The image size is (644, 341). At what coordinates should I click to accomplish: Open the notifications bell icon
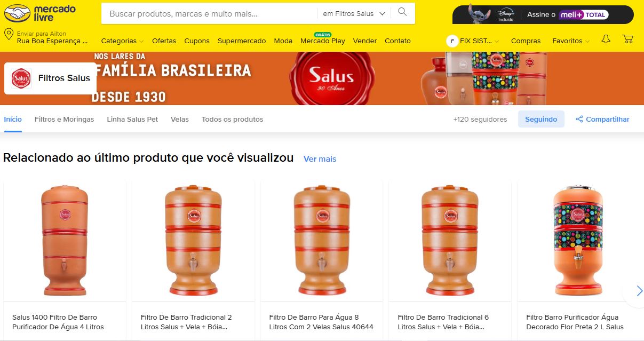(606, 39)
